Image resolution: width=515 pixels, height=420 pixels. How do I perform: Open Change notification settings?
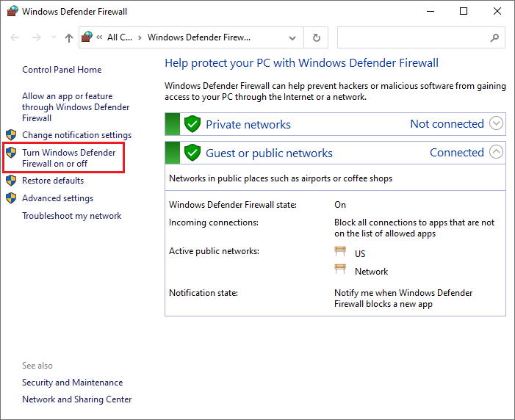coord(76,135)
